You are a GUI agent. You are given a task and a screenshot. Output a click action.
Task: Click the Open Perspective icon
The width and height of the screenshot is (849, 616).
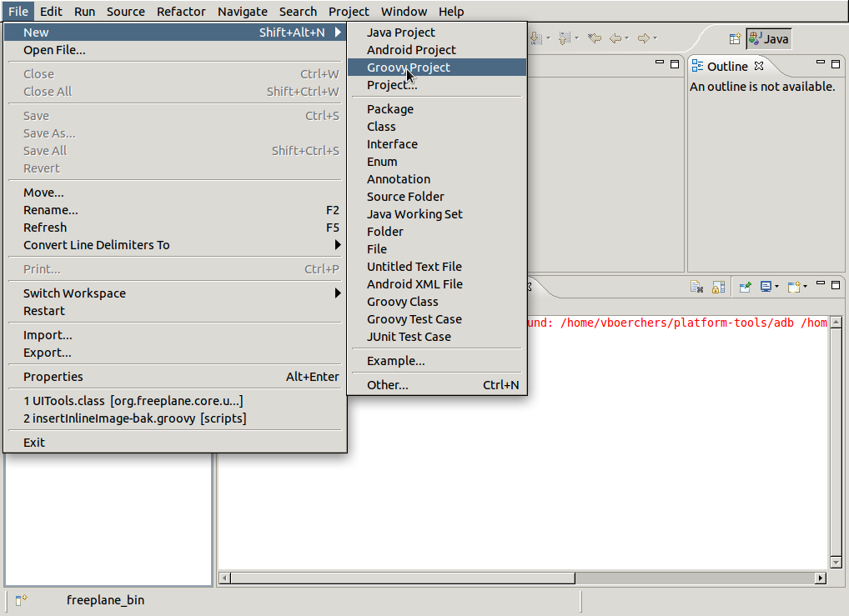(735, 38)
